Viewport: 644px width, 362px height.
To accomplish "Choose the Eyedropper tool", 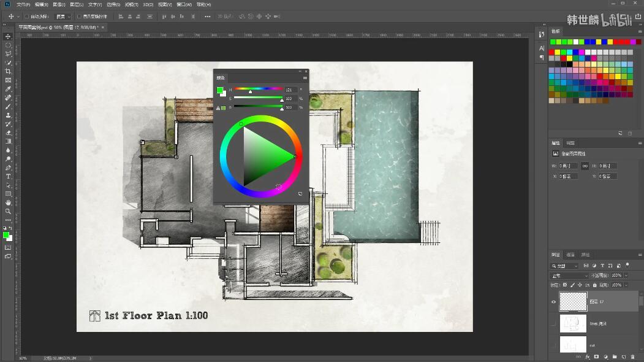I will point(8,89).
